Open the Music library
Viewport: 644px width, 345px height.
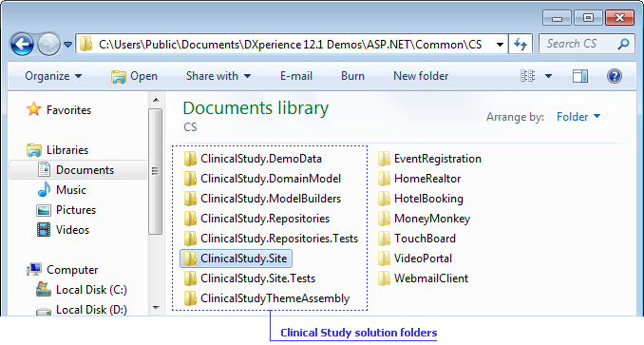click(62, 190)
